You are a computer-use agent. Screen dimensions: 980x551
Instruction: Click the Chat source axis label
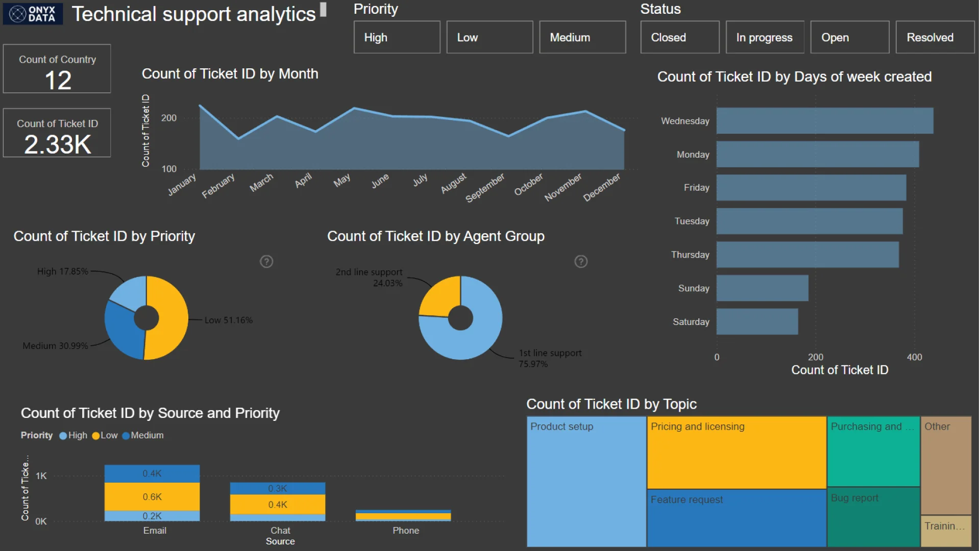(x=280, y=531)
